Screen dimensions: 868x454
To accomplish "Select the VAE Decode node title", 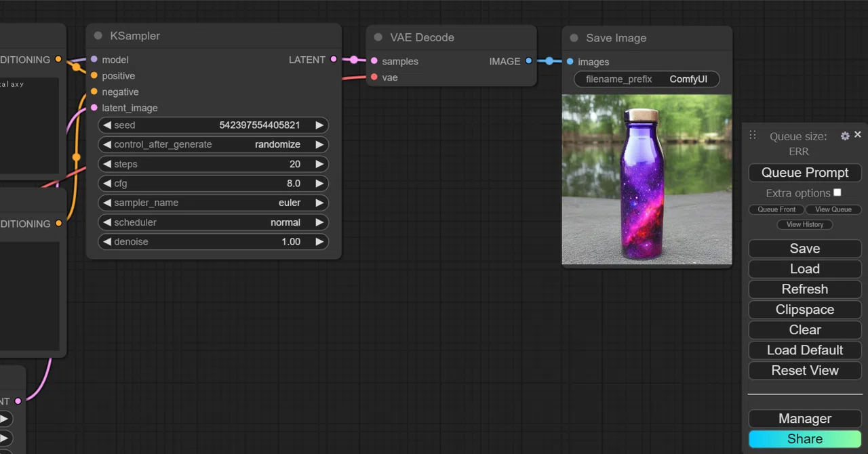I will (422, 37).
